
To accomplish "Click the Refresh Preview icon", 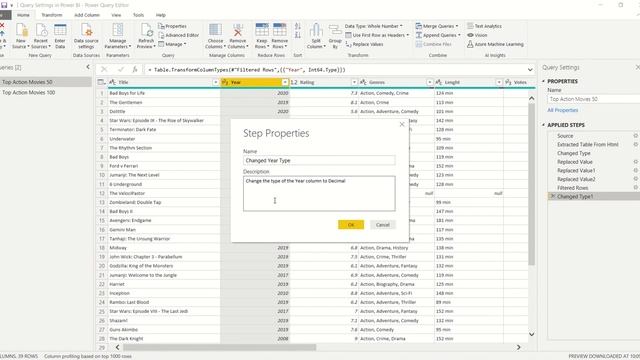I will coord(146,36).
